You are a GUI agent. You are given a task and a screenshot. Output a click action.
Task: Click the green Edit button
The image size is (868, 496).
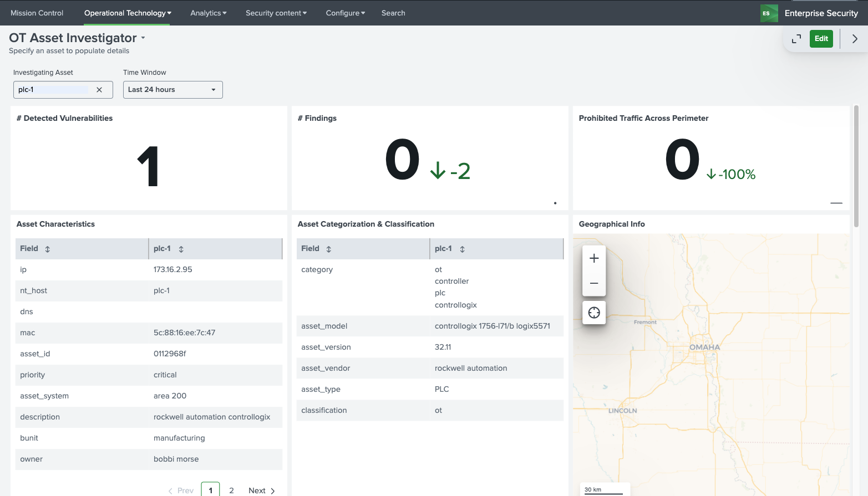click(821, 39)
